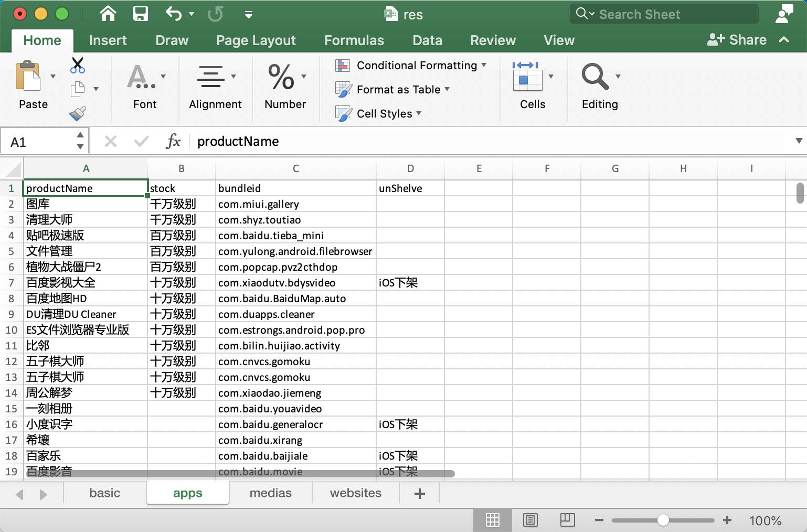Open the Font group
This screenshot has width=807, height=532.
pyautogui.click(x=145, y=86)
